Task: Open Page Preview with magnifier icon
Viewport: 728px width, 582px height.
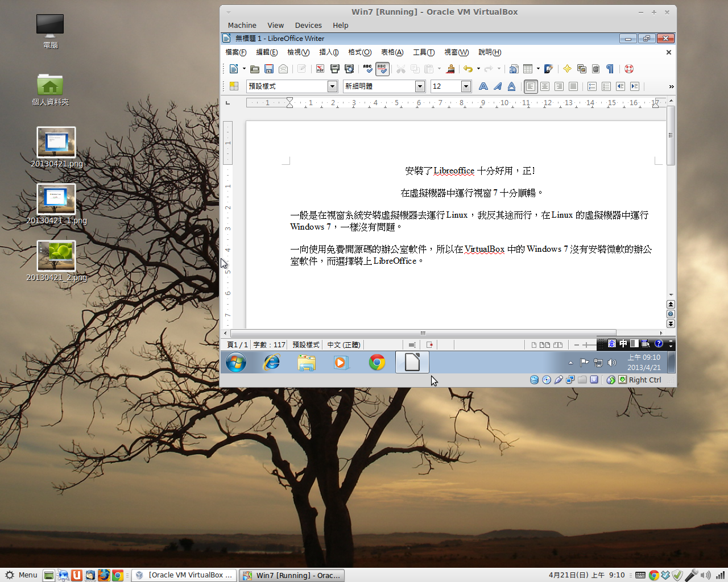Action: [349, 69]
